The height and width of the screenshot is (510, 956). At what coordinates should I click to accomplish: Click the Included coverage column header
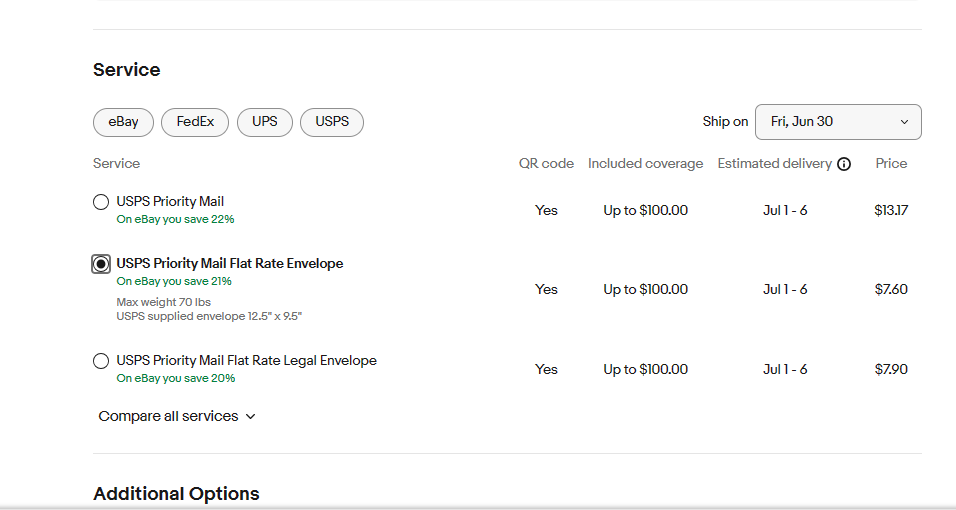[645, 163]
